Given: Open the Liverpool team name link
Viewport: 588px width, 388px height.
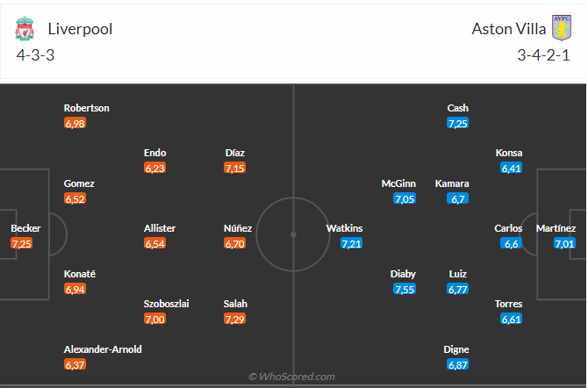Looking at the screenshot, I should tap(80, 29).
